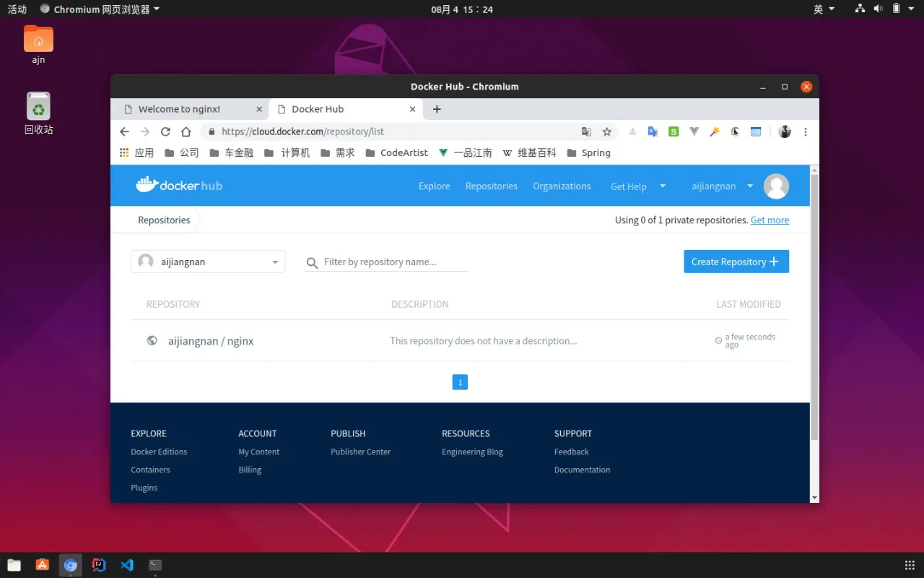
Task: Open the input method 英 dropdown
Action: pos(824,9)
